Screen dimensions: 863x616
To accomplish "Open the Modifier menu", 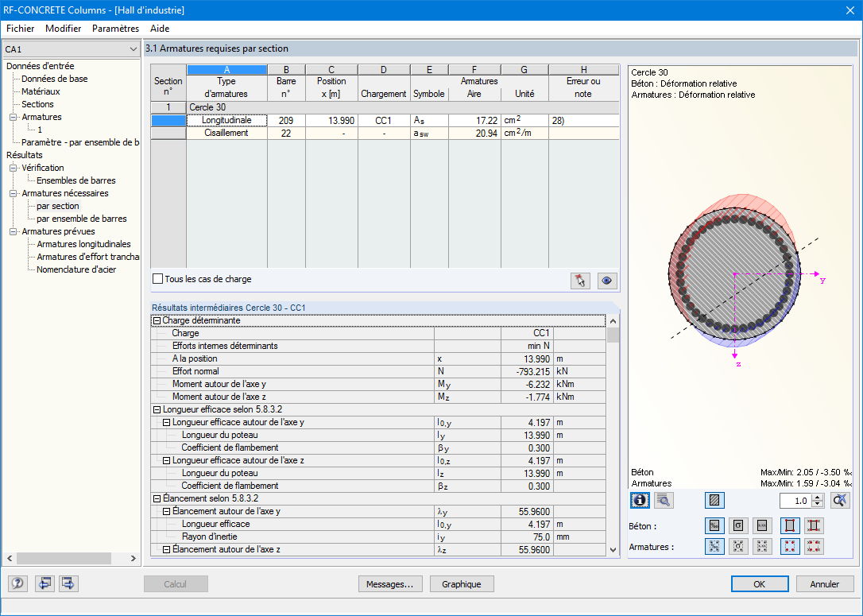I will coord(64,28).
